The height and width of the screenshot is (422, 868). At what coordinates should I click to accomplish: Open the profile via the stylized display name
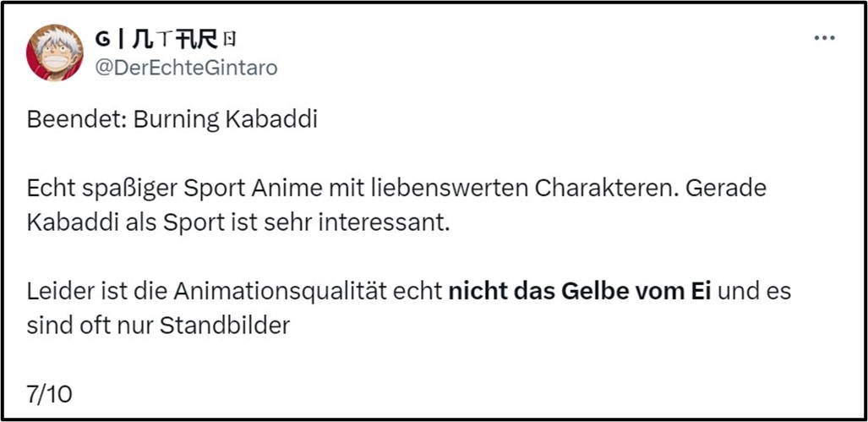pos(156,38)
